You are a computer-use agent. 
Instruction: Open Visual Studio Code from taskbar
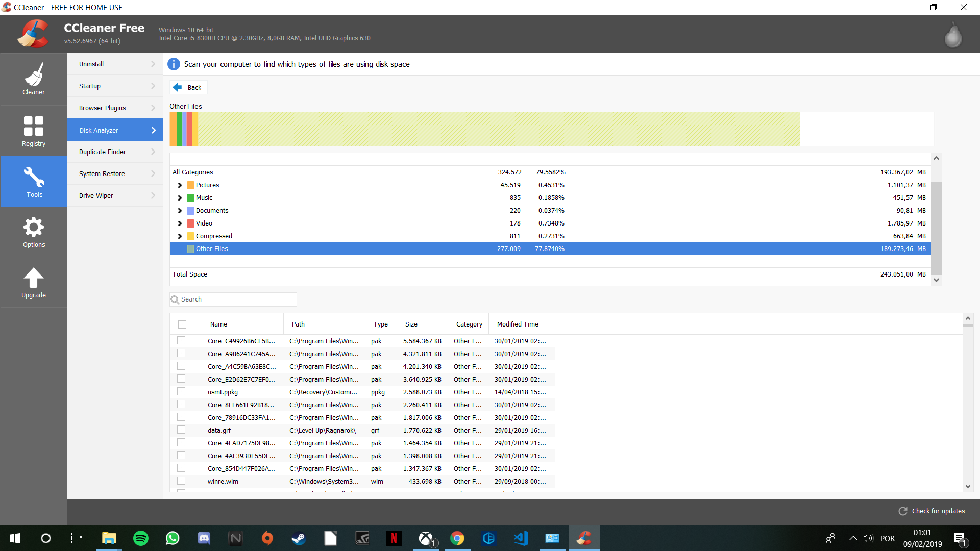[521, 538]
